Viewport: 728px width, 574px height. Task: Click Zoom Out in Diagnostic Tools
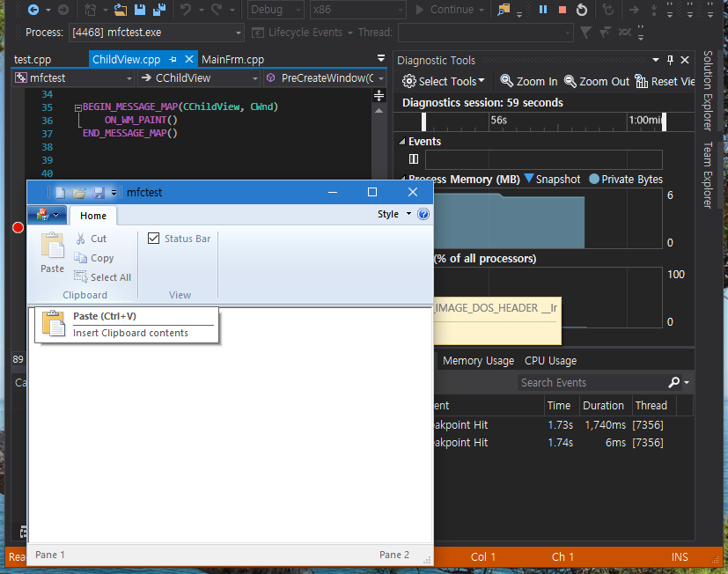597,81
